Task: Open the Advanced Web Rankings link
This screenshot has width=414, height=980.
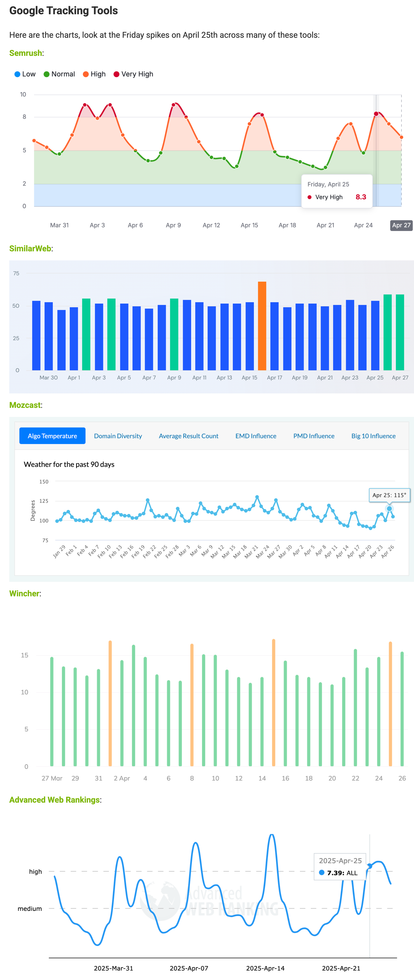Action: coord(54,800)
